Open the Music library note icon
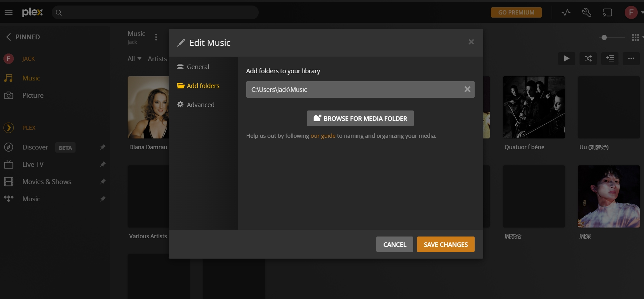 [9, 78]
